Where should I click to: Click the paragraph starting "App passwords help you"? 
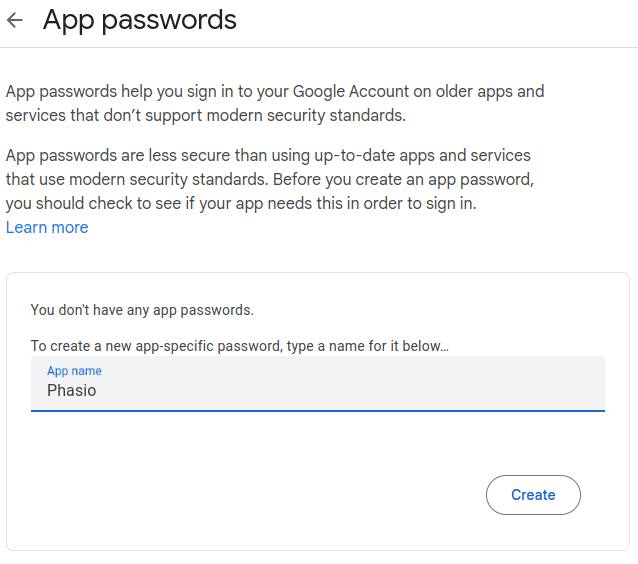point(275,103)
